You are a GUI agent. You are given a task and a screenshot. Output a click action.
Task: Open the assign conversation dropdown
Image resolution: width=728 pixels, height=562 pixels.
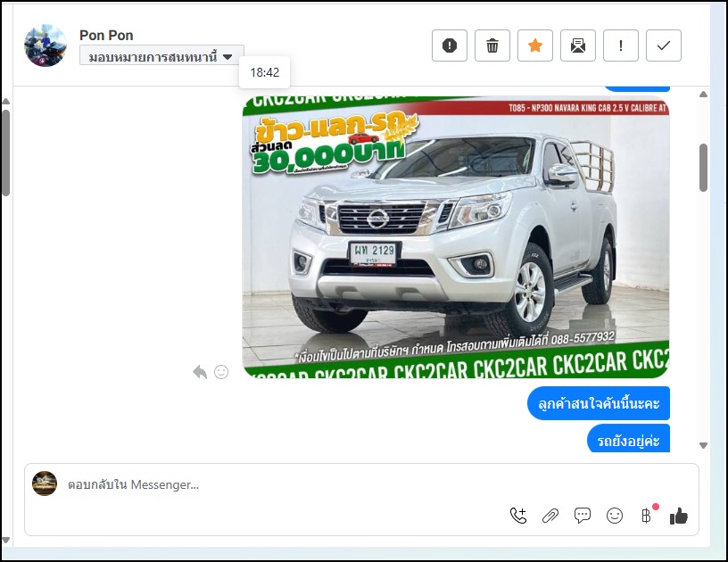(161, 56)
